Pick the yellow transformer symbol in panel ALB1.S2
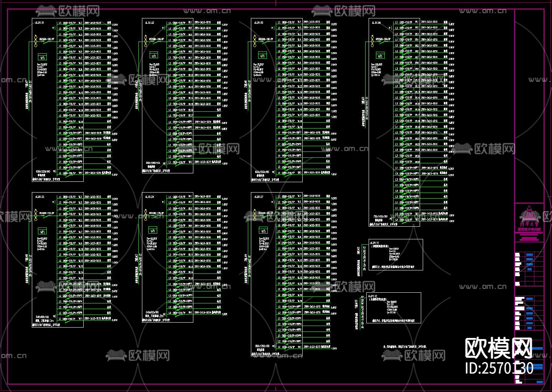 36,215
